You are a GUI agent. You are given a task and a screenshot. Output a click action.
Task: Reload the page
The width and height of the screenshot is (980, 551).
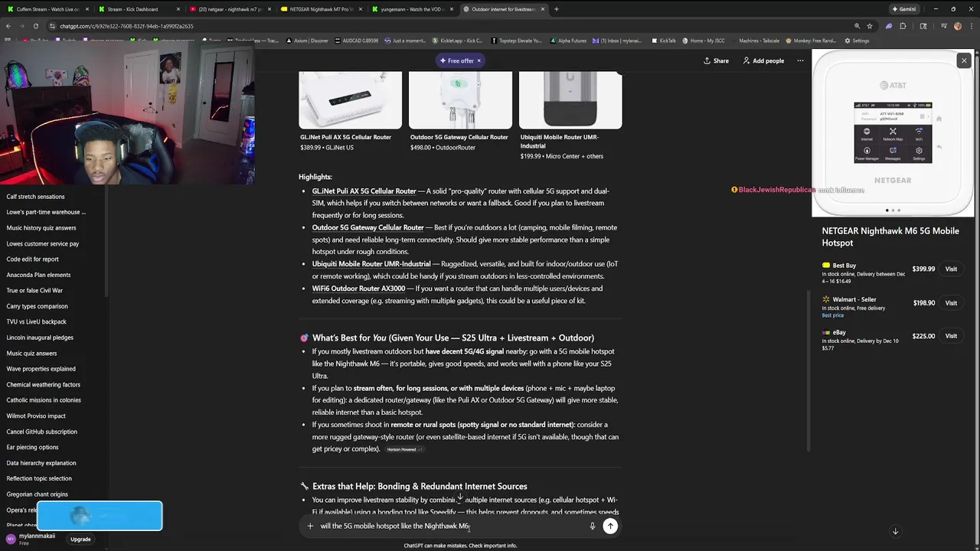click(35, 26)
